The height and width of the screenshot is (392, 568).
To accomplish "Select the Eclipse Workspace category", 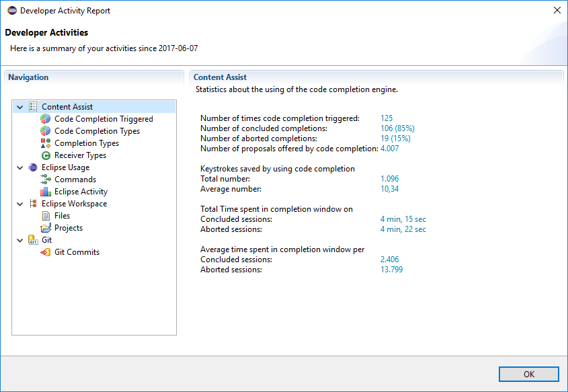I will [x=74, y=204].
